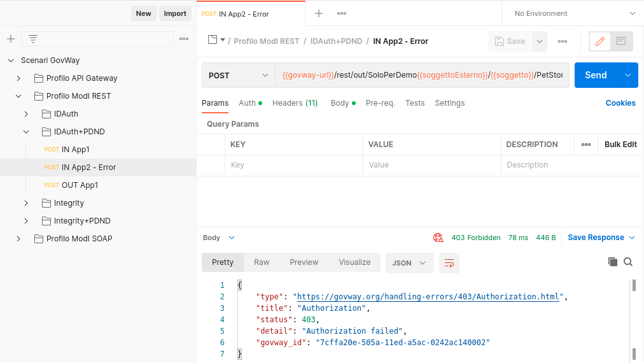Toggle the line wrap icon in response
The height and width of the screenshot is (363, 644).
click(x=449, y=262)
